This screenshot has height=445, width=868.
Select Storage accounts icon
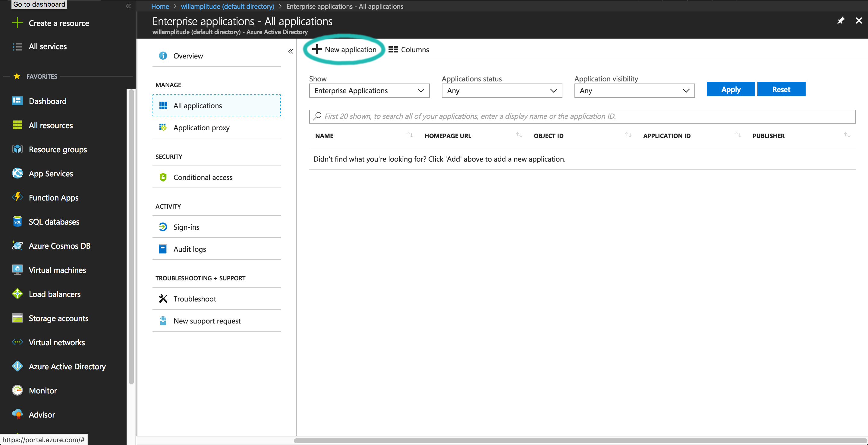click(17, 318)
